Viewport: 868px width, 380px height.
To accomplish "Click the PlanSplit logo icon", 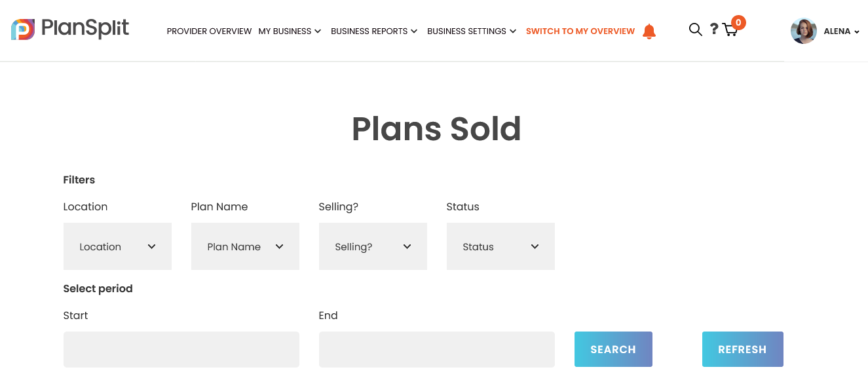I will coord(23,29).
